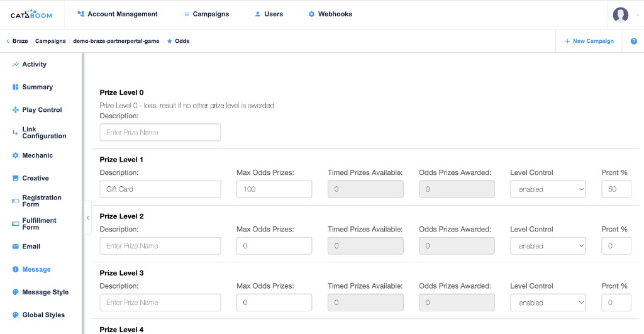Screen dimensions: 644x334
Task: Click the Mechanic gear icon
Action: tap(16, 155)
